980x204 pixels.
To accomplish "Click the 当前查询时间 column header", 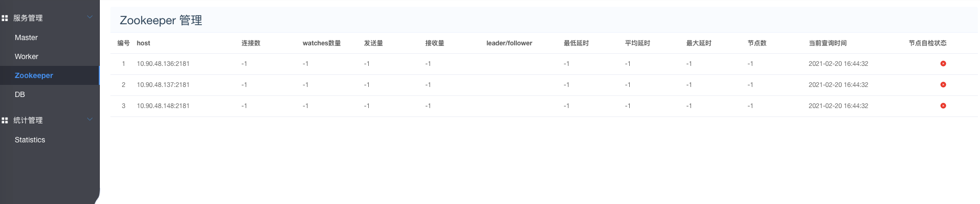I will coord(828,43).
